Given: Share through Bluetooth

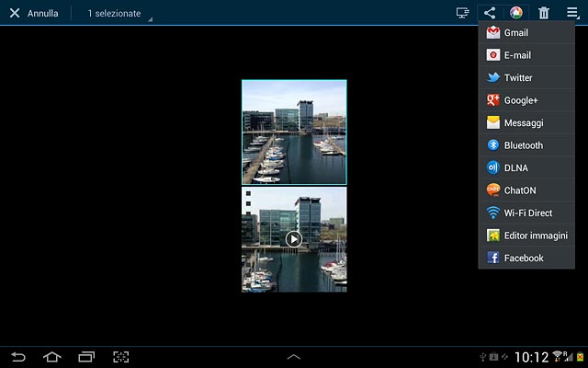Looking at the screenshot, I should [x=526, y=145].
